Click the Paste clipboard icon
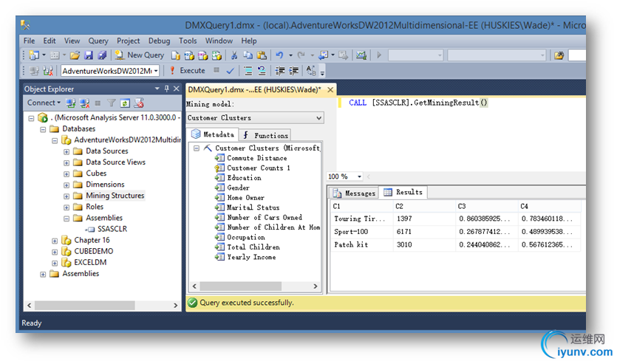 click(x=262, y=55)
